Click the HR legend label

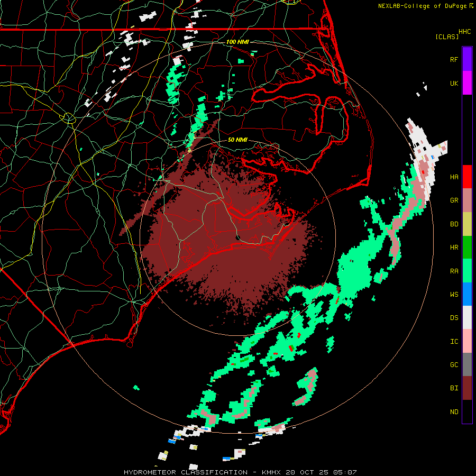(x=454, y=247)
